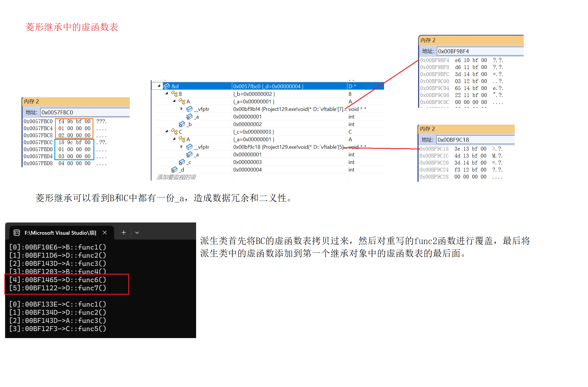The image size is (588, 387).
Task: Click the _c field icon
Action: pos(182,162)
